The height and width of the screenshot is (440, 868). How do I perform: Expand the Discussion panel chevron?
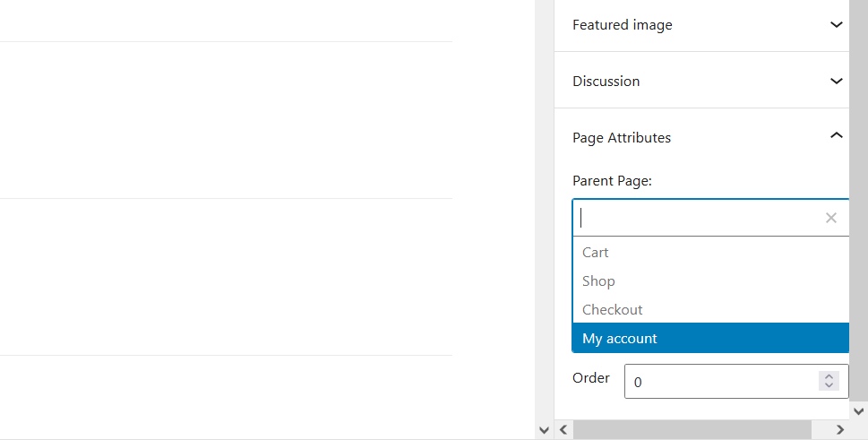pyautogui.click(x=837, y=81)
